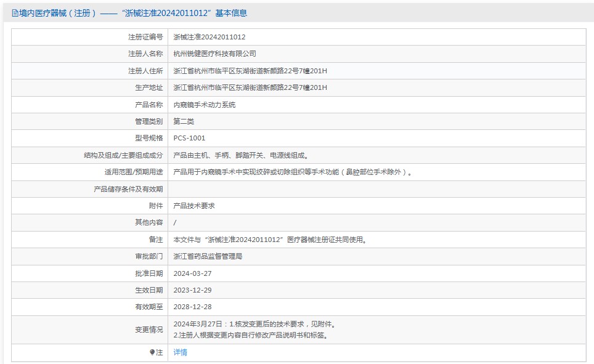Open the 详情 link
The height and width of the screenshot is (364, 594).
coord(181,352)
